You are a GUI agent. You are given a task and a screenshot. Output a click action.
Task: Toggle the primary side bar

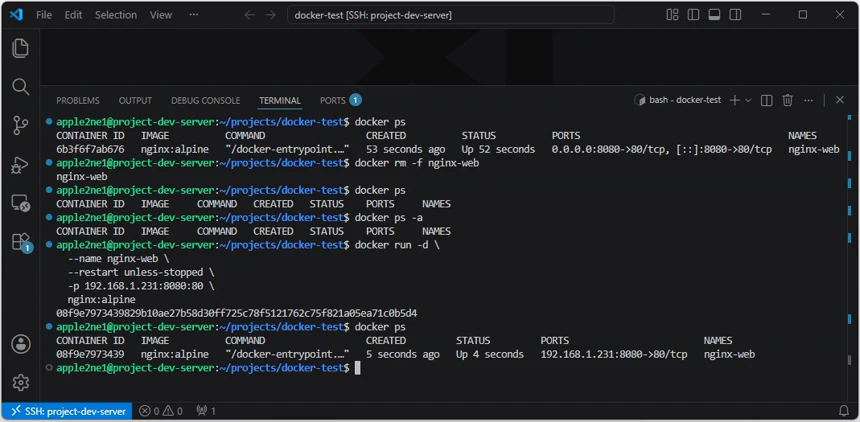[x=693, y=15]
